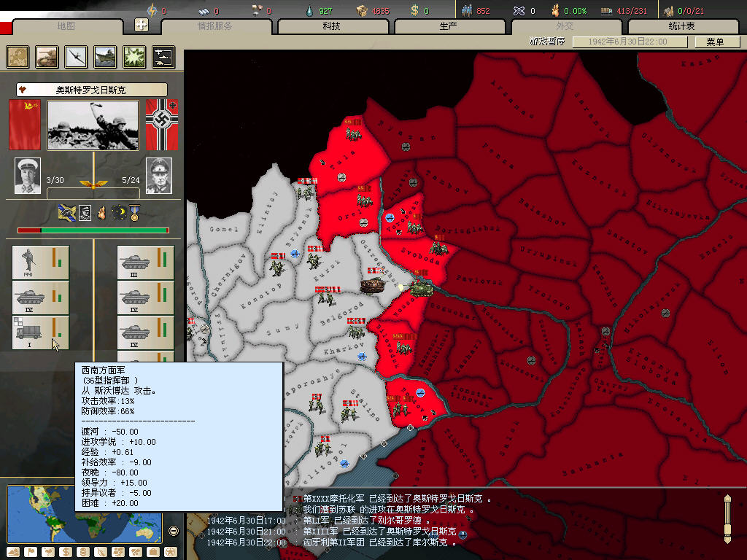Select the infantry unit in Kursk
This screenshot has width=747, height=560.
coord(314,260)
